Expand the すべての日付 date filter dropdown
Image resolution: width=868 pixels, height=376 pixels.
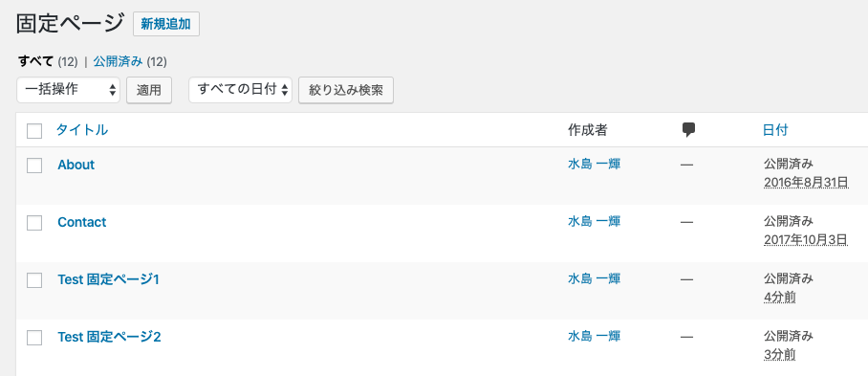pos(240,90)
